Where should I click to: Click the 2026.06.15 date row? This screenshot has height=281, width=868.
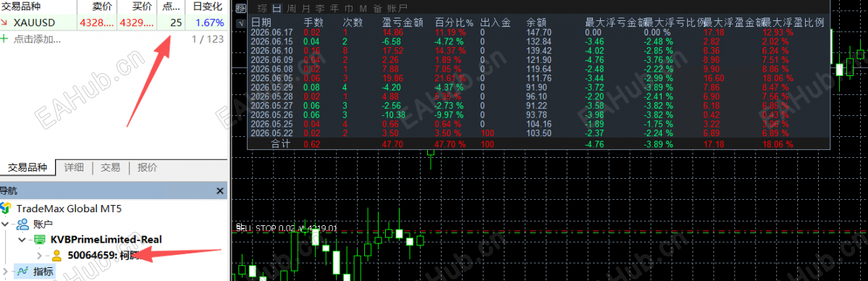pyautogui.click(x=272, y=41)
